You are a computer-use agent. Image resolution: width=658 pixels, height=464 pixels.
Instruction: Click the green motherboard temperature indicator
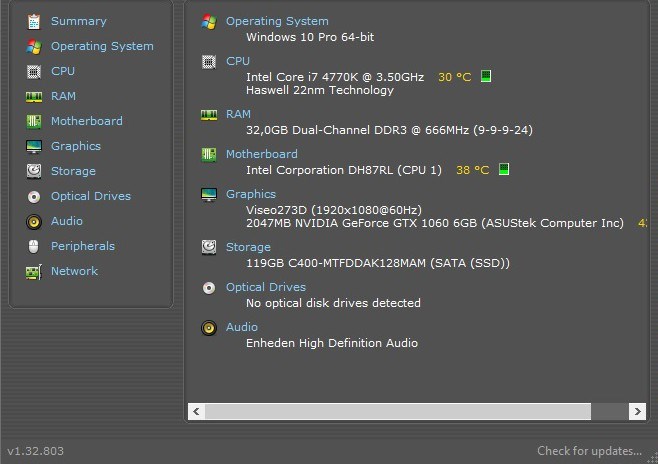(x=504, y=170)
